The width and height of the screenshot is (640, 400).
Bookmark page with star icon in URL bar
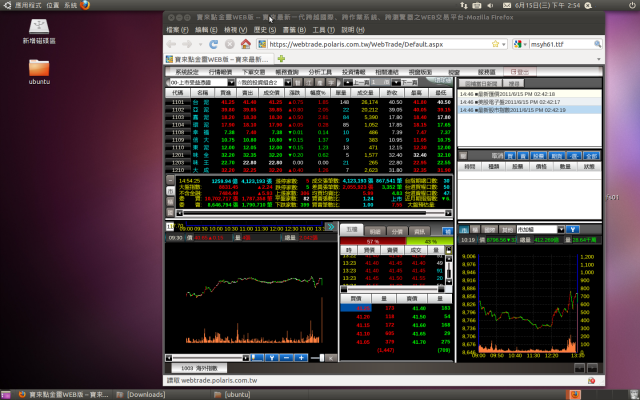pyautogui.click(x=495, y=44)
